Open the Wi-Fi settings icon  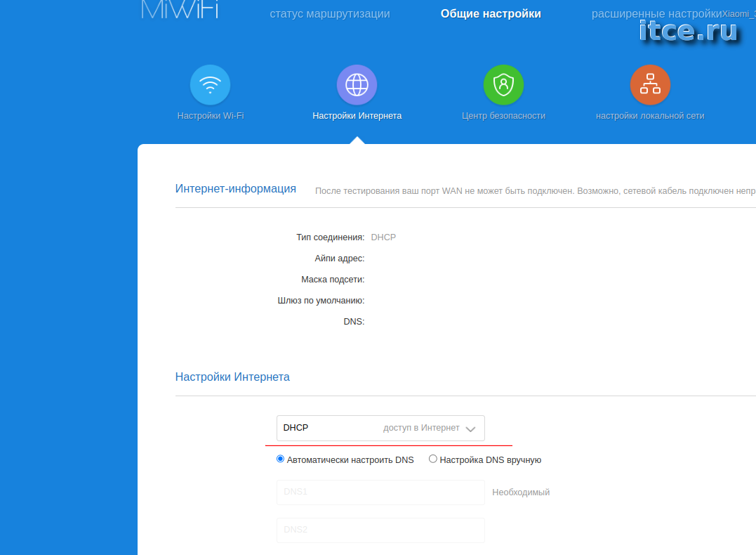(210, 85)
